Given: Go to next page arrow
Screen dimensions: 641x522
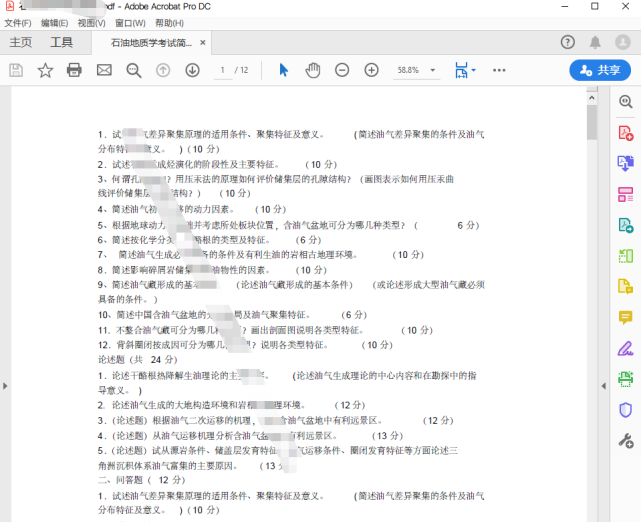Looking at the screenshot, I should pyautogui.click(x=192, y=70).
